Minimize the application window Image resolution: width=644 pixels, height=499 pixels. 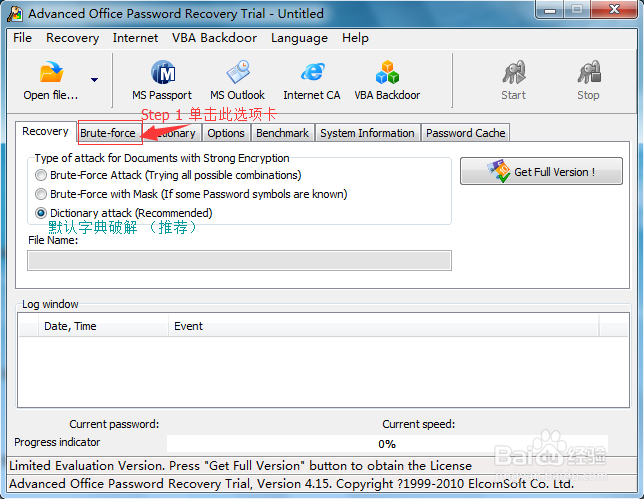550,10
